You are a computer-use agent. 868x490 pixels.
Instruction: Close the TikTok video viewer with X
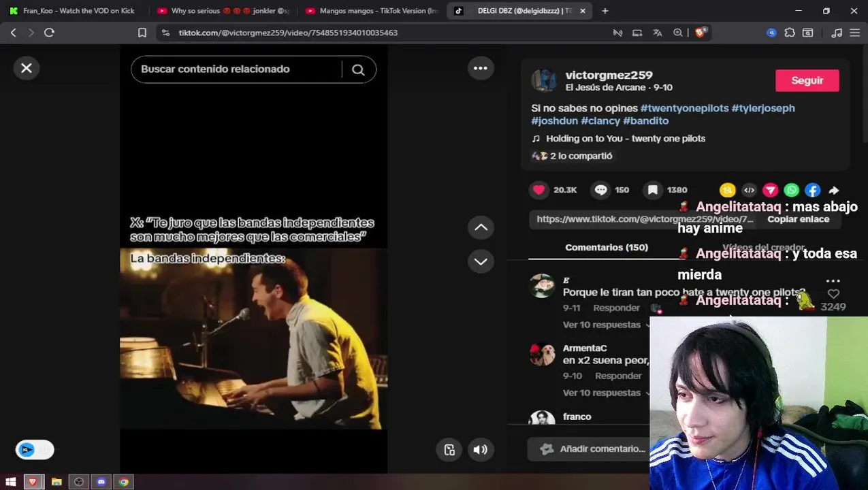click(x=27, y=68)
